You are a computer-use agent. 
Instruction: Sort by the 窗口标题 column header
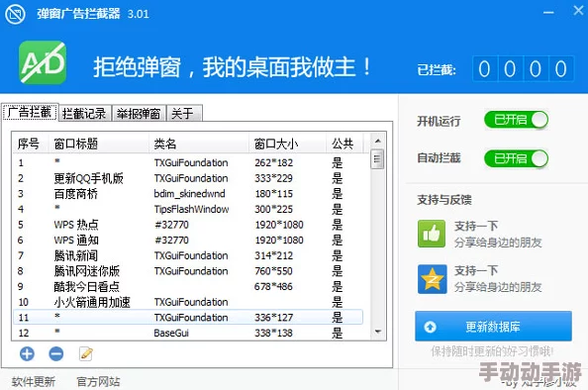point(99,144)
